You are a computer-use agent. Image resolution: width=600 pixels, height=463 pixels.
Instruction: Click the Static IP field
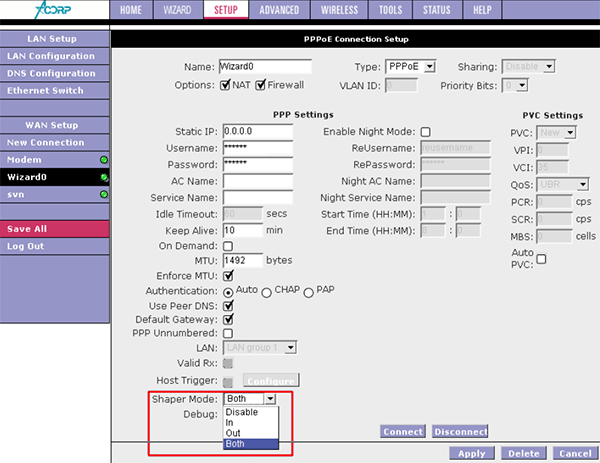(x=258, y=131)
